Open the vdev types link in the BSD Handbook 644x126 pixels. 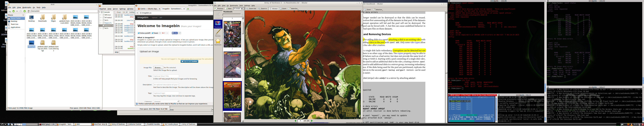point(415,42)
